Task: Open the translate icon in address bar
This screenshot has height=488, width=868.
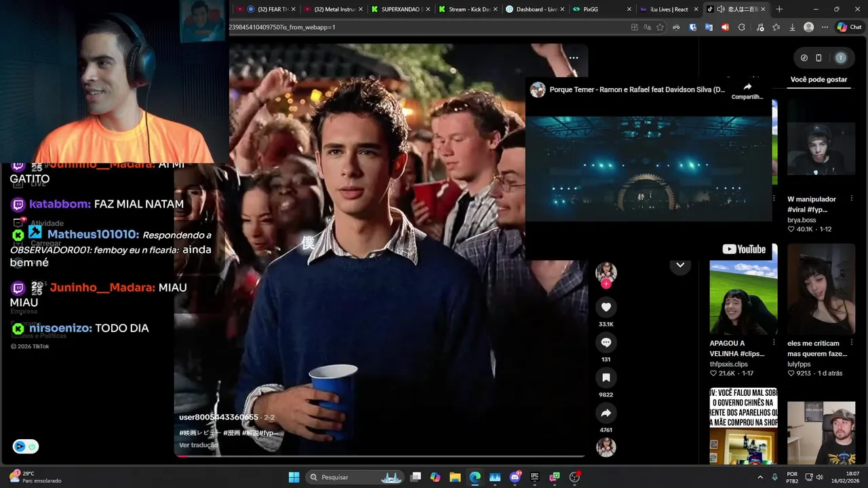Action: click(647, 27)
